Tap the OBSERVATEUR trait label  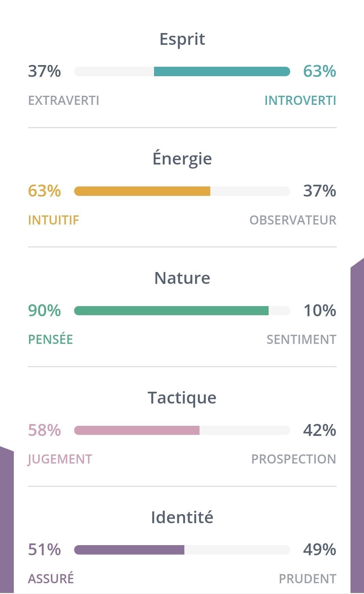293,220
